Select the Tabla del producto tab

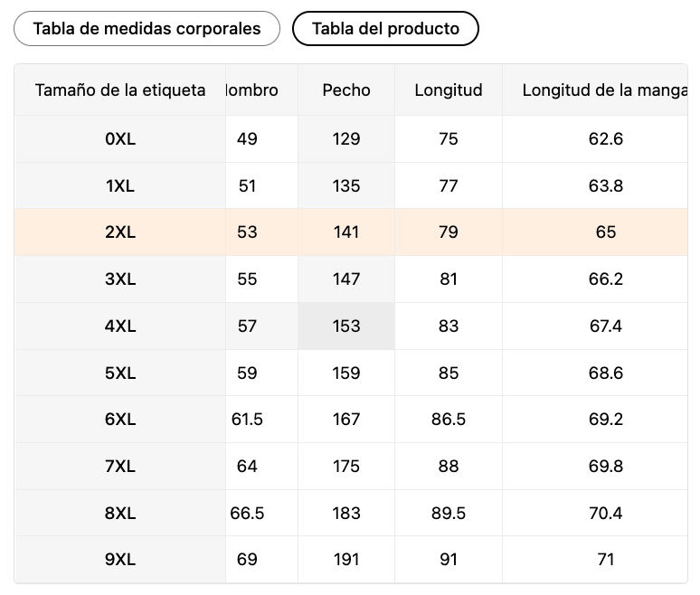pos(385,29)
